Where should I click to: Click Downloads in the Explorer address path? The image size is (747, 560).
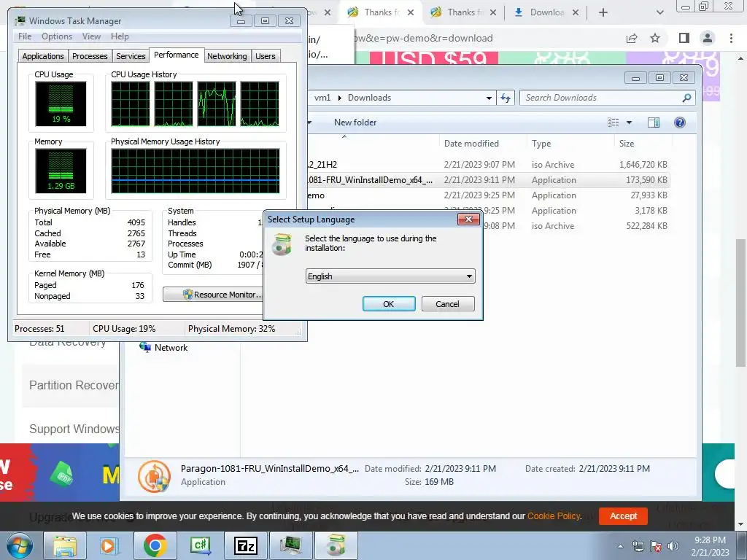click(369, 98)
